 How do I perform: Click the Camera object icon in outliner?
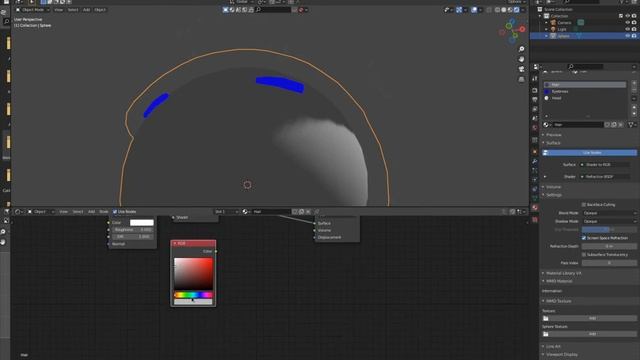click(553, 22)
